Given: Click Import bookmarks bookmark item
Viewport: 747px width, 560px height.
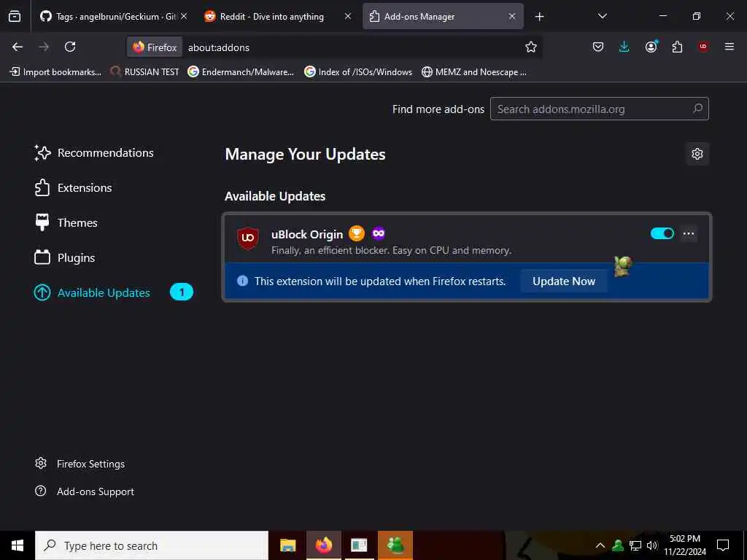Looking at the screenshot, I should [55, 72].
